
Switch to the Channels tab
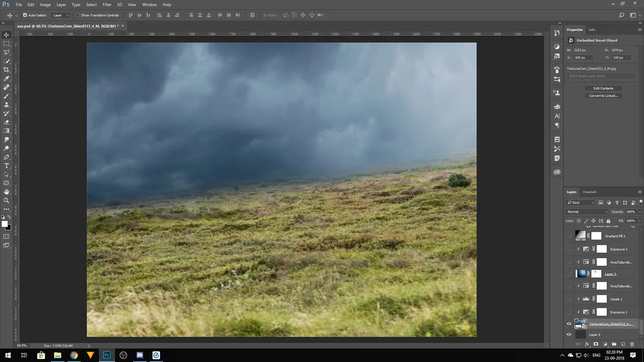click(x=589, y=192)
